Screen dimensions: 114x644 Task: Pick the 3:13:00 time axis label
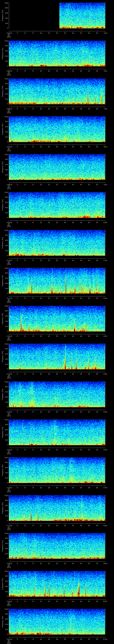pos(9,374)
